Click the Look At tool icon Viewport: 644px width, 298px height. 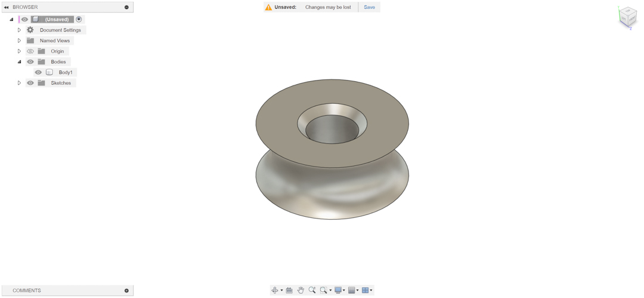289,290
